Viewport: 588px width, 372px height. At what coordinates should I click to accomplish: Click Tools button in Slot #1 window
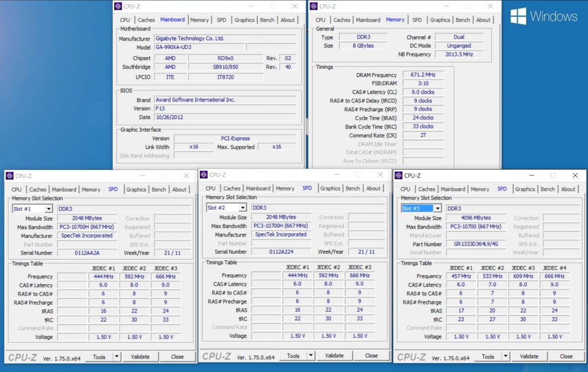coord(99,357)
